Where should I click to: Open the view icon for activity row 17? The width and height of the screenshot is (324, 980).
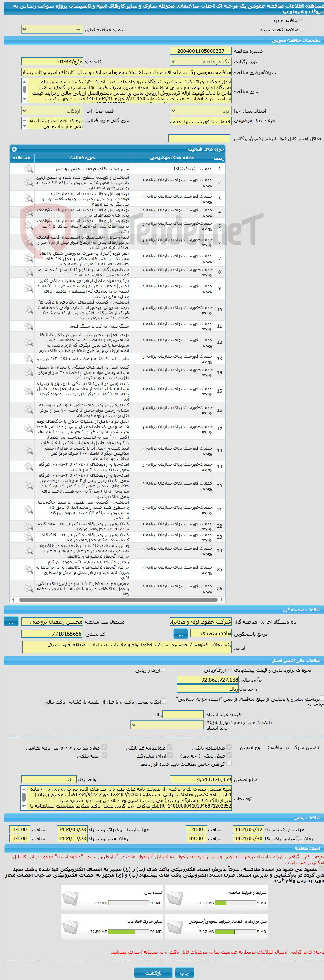click(x=28, y=429)
